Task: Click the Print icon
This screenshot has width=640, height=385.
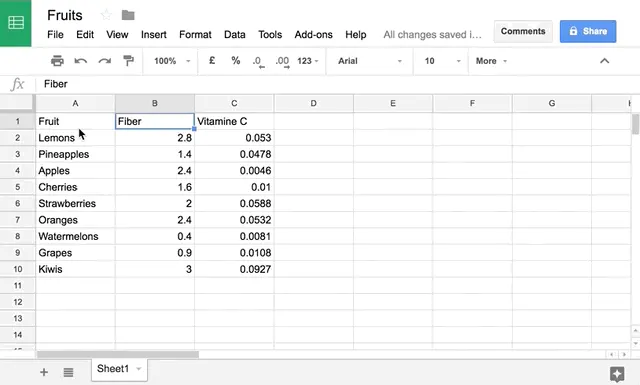Action: tap(57, 61)
